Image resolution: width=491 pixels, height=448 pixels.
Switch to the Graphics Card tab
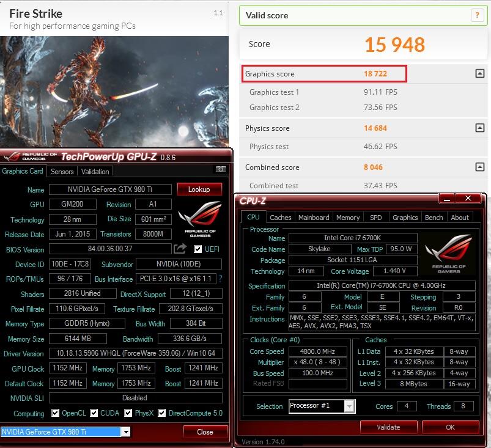[23, 171]
